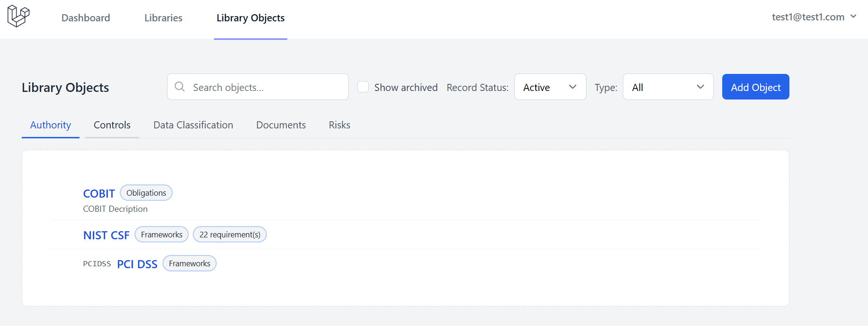Viewport: 868px width, 326px height.
Task: Switch to the Controls tab
Action: 112,125
